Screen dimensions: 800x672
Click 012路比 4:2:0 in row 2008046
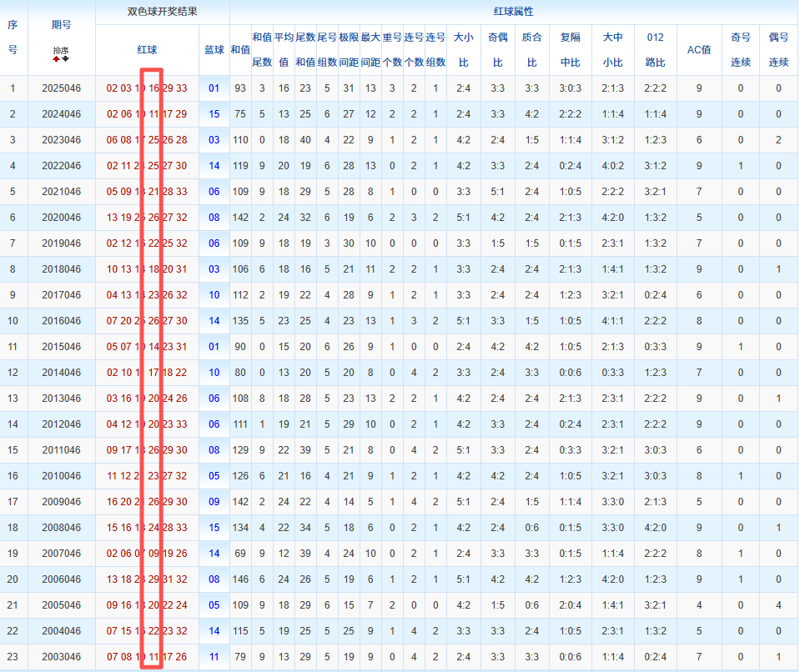click(655, 528)
